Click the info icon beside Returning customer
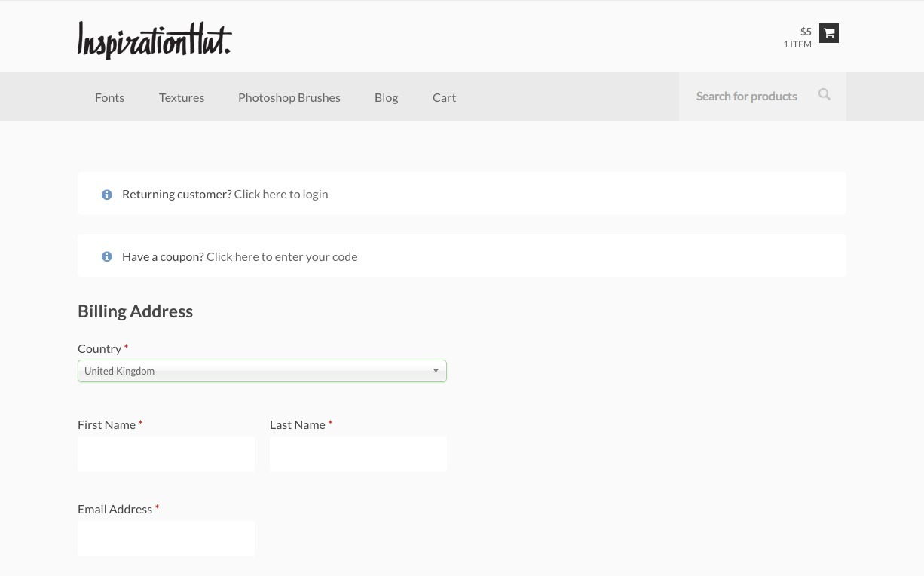The height and width of the screenshot is (576, 924). [x=107, y=195]
